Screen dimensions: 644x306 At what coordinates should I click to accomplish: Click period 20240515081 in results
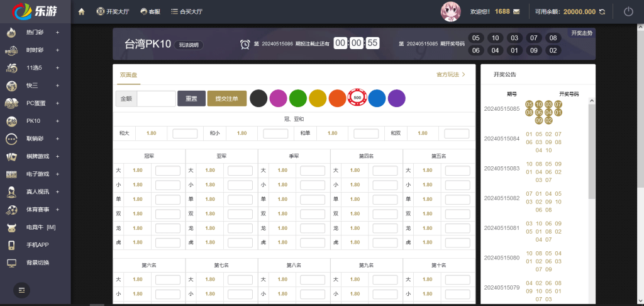coord(501,228)
